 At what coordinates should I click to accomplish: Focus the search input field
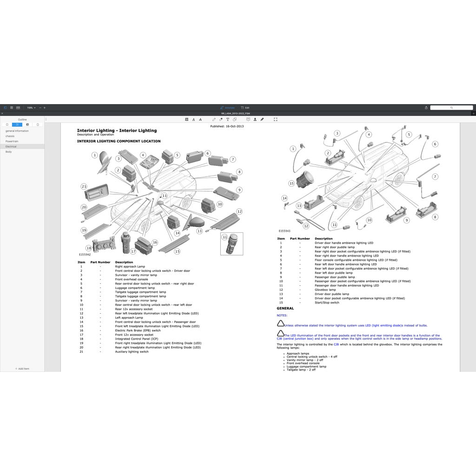451,107
